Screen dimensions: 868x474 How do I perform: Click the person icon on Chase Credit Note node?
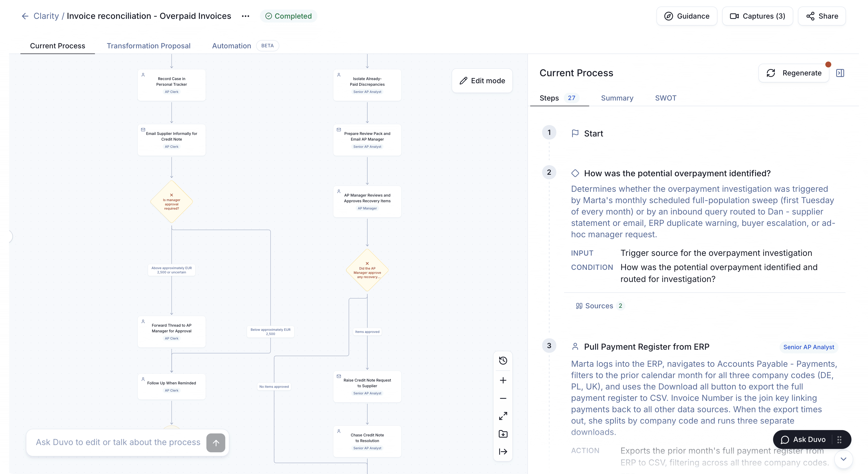coord(339,431)
